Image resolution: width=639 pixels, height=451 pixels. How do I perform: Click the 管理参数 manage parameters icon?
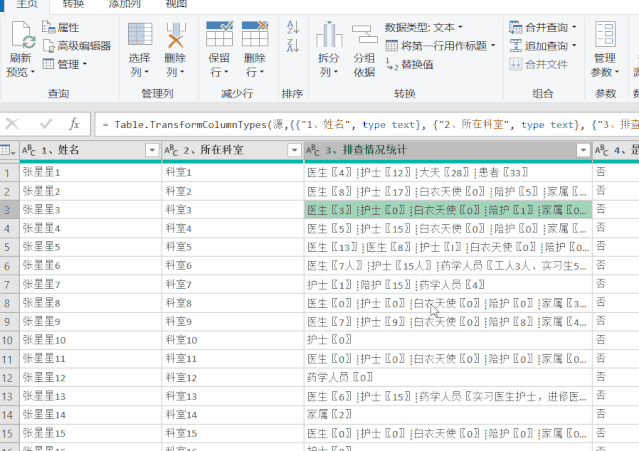click(x=605, y=34)
